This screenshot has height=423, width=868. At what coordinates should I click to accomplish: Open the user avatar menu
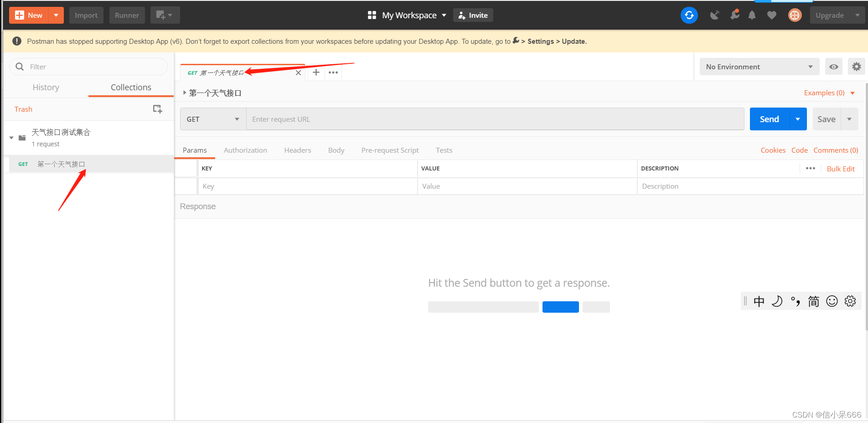[795, 15]
